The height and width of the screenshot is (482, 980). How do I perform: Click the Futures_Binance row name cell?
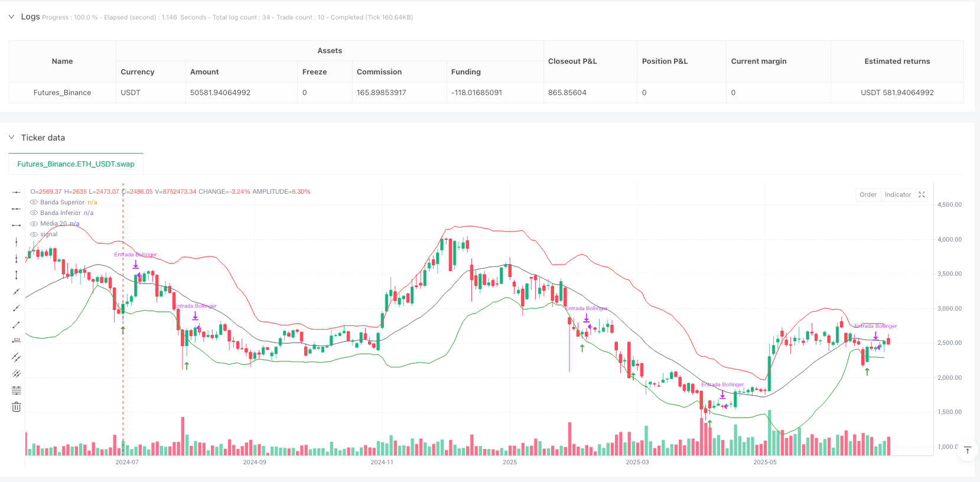62,93
